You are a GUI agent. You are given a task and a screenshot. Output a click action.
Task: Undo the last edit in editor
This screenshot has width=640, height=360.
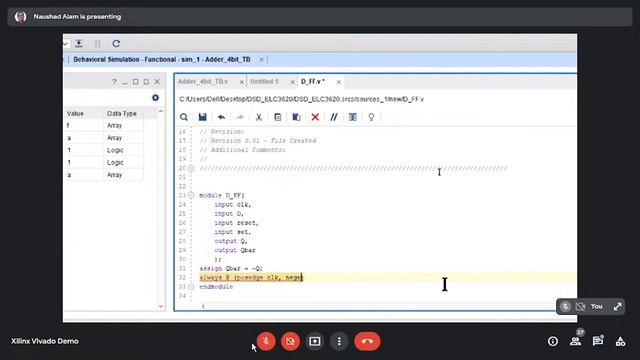pyautogui.click(x=221, y=117)
